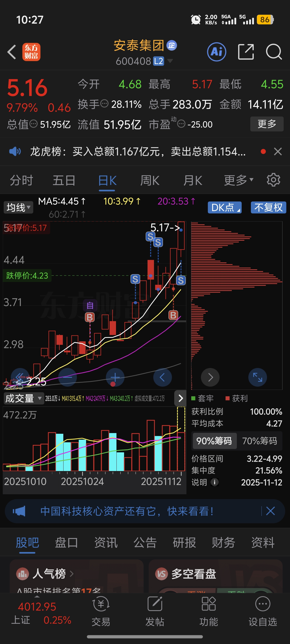290x644 pixels.
Task: Tap the chip date 2025-11-12
Action: (x=261, y=482)
